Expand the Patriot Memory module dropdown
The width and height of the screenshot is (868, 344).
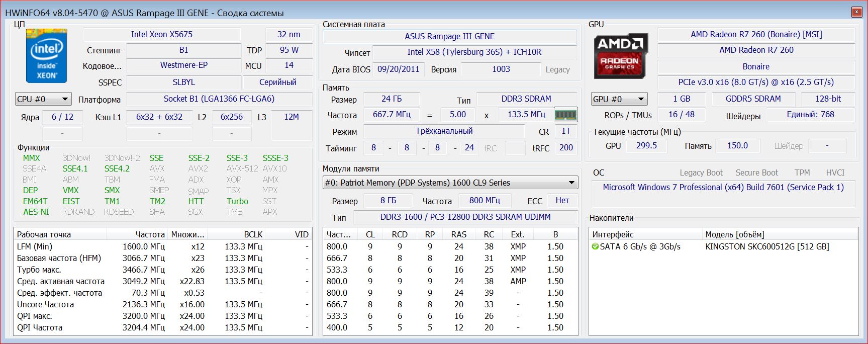pos(450,183)
